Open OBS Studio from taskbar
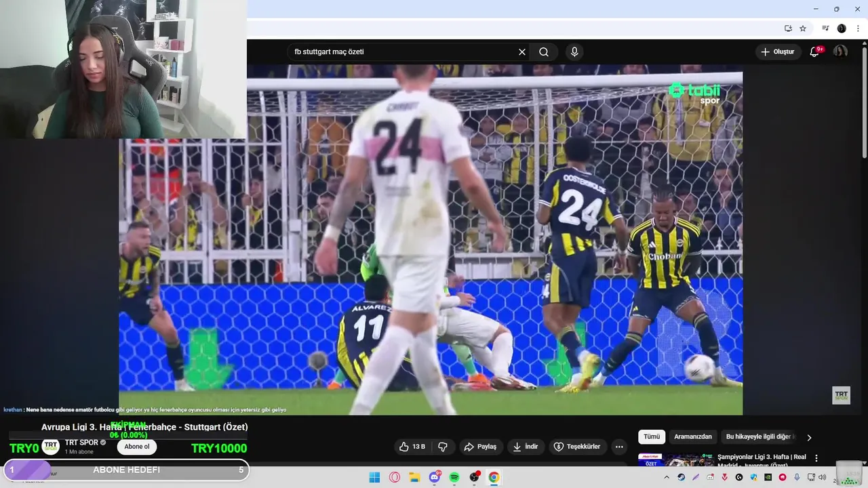 pos(474,477)
